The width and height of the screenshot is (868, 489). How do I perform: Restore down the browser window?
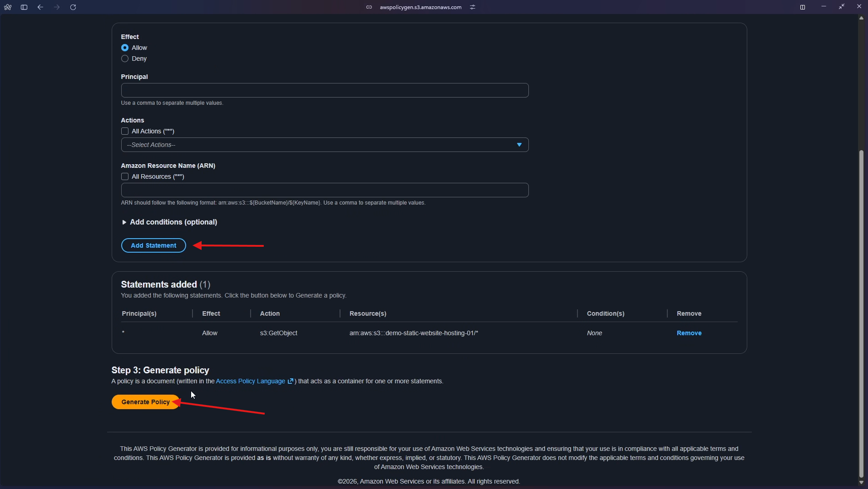841,6
